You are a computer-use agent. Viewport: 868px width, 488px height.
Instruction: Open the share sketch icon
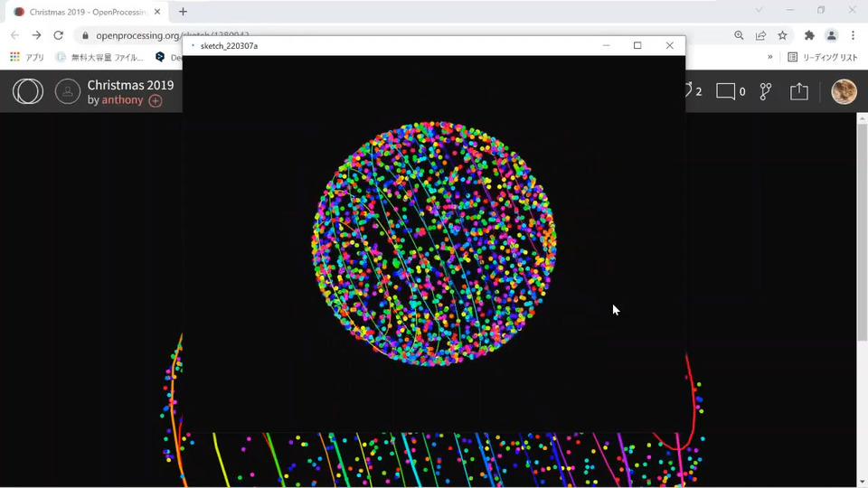click(x=798, y=91)
